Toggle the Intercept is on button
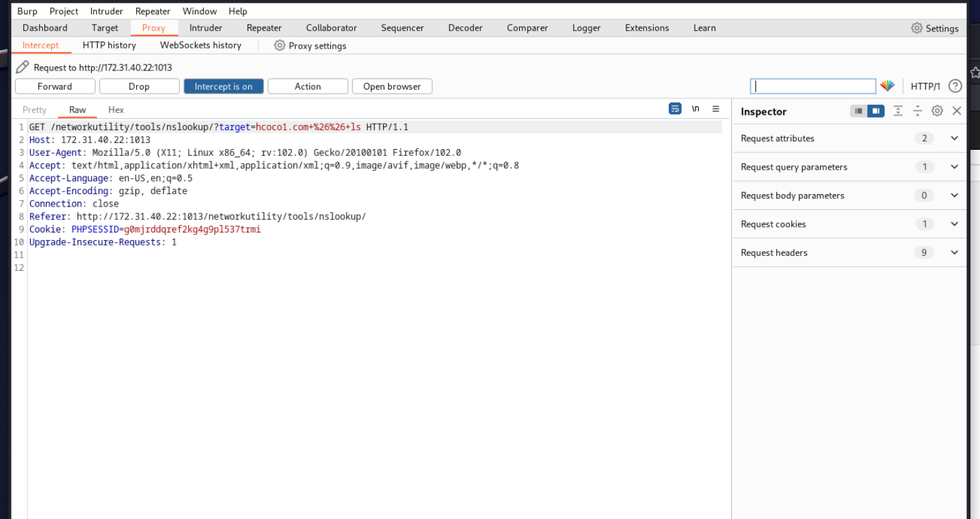 point(224,87)
